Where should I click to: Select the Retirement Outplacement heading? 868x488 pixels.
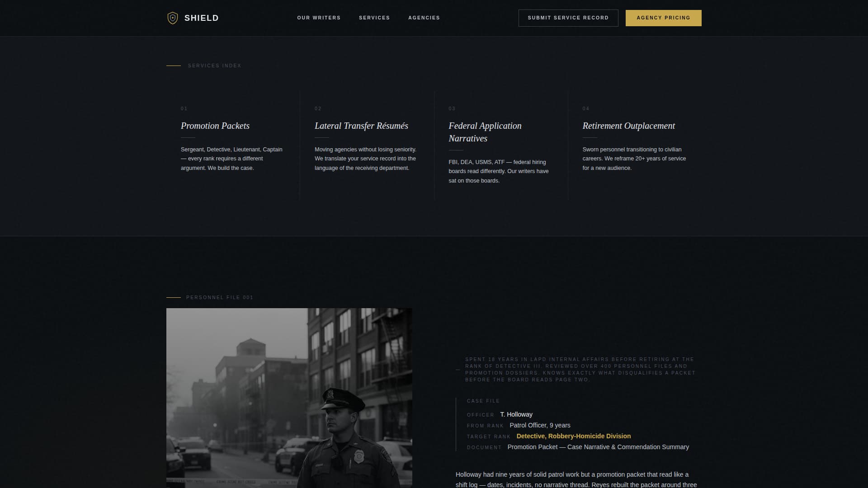click(x=628, y=126)
